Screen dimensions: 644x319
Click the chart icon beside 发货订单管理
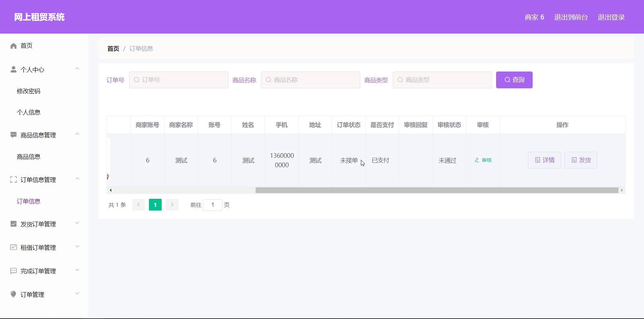click(13, 224)
